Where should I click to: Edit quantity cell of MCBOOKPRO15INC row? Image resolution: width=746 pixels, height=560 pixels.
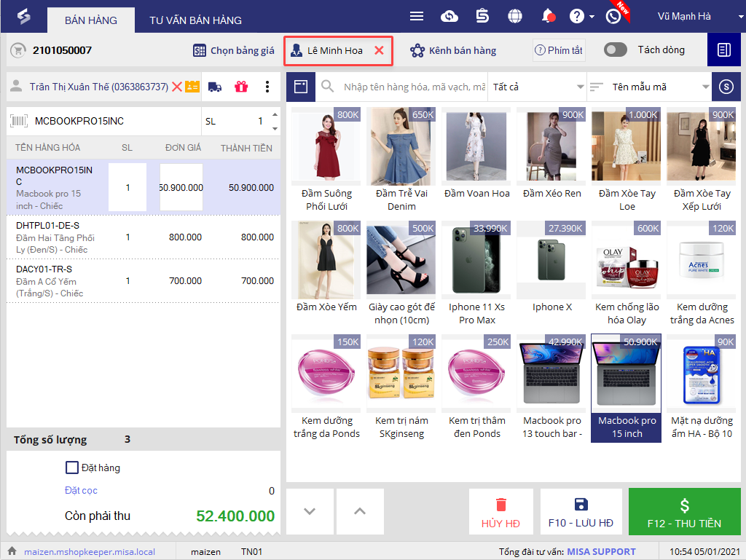[127, 187]
